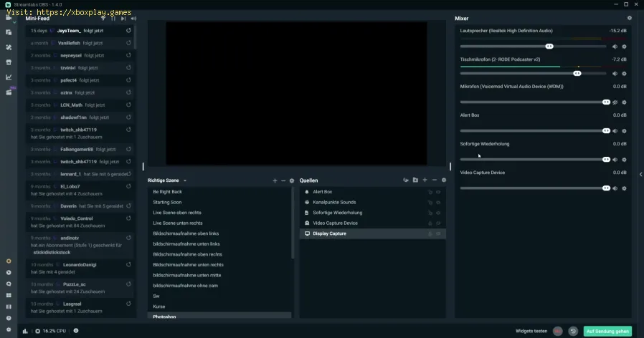Click the scenes list scrollbar
This screenshot has width=644, height=338.
point(293,223)
